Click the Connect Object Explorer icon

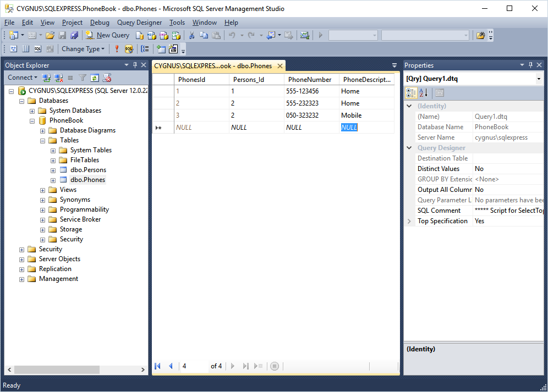click(x=46, y=78)
